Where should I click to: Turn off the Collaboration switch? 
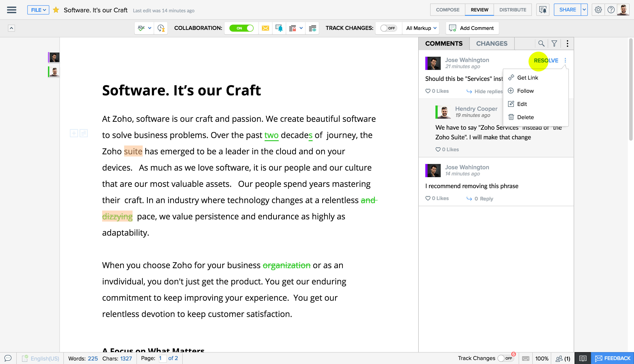(x=241, y=28)
